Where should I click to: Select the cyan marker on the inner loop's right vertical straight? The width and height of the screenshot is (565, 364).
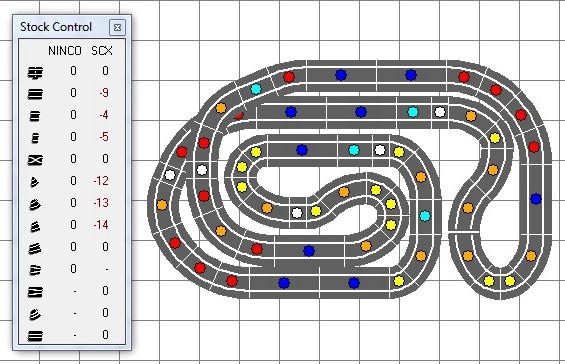tap(425, 216)
